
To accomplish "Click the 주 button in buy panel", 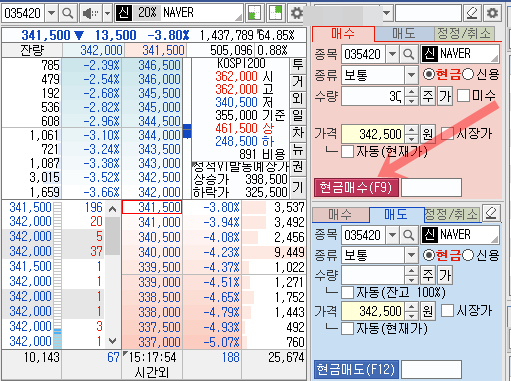I will point(428,96).
